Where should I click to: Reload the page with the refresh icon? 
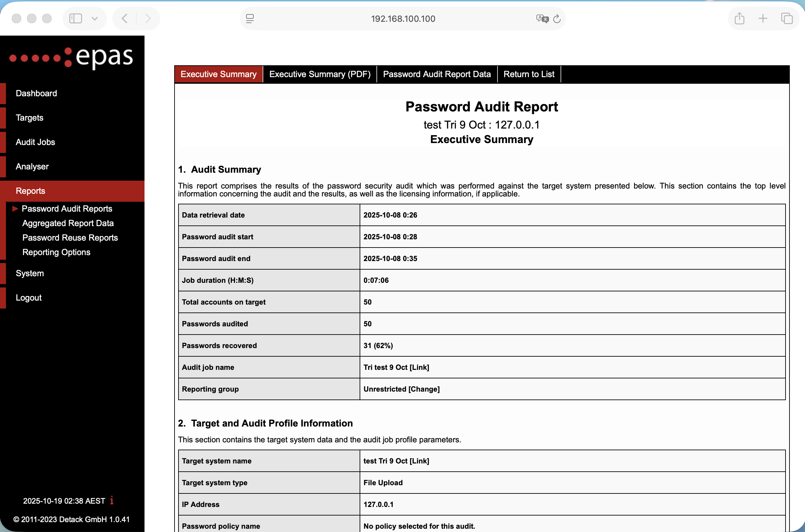click(x=557, y=19)
